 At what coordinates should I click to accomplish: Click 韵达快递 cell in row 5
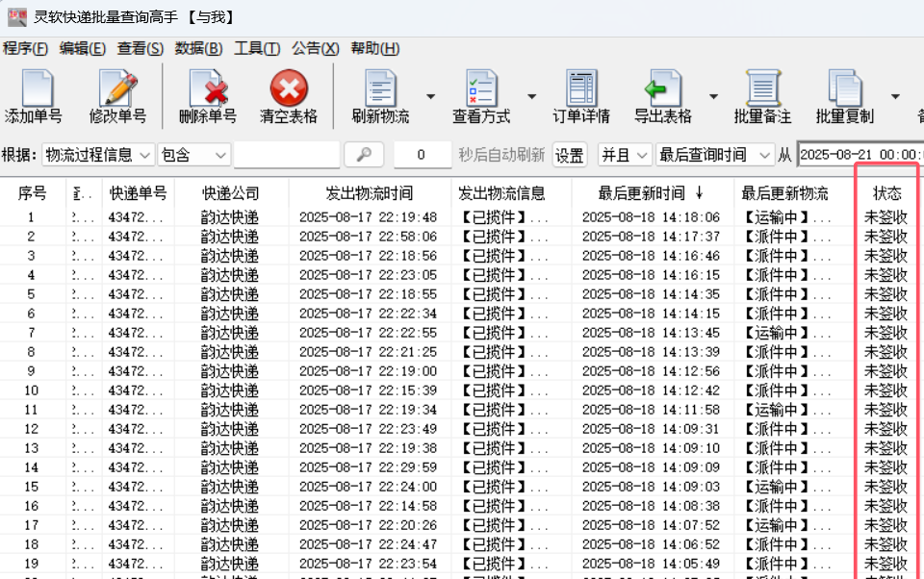[230, 294]
